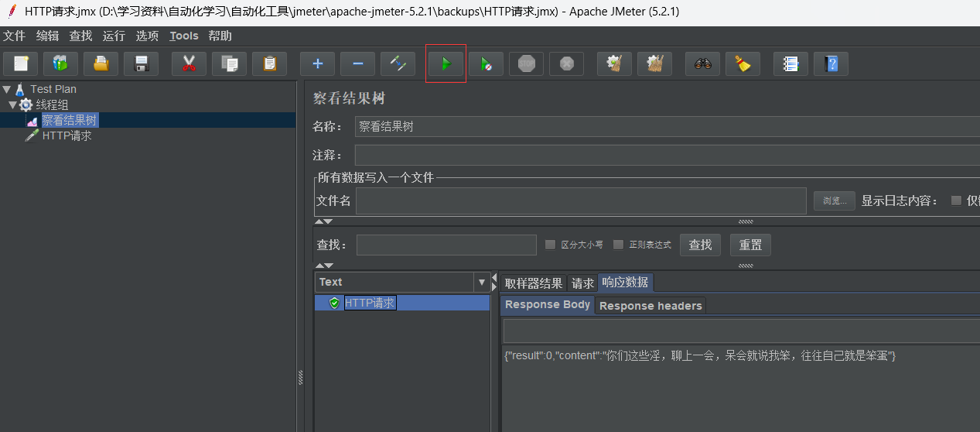
Task: Open the 查找 menu
Action: [80, 36]
